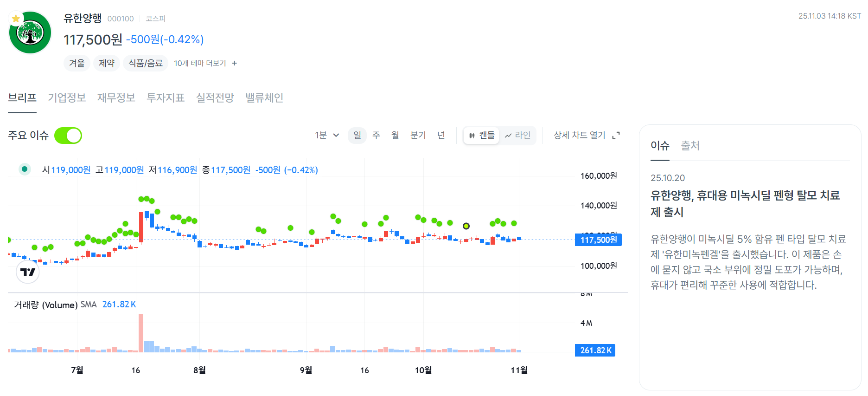
Task: Click the teal indicator dot by 시
Action: pyautogui.click(x=25, y=169)
